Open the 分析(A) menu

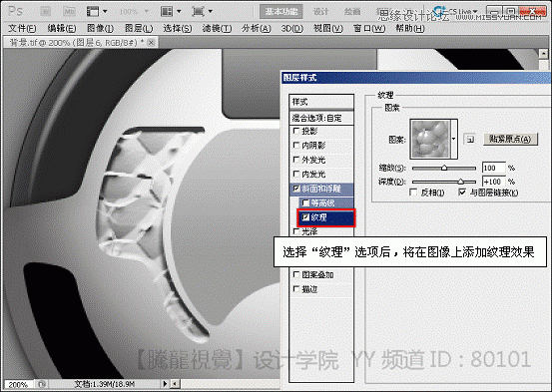tap(257, 28)
